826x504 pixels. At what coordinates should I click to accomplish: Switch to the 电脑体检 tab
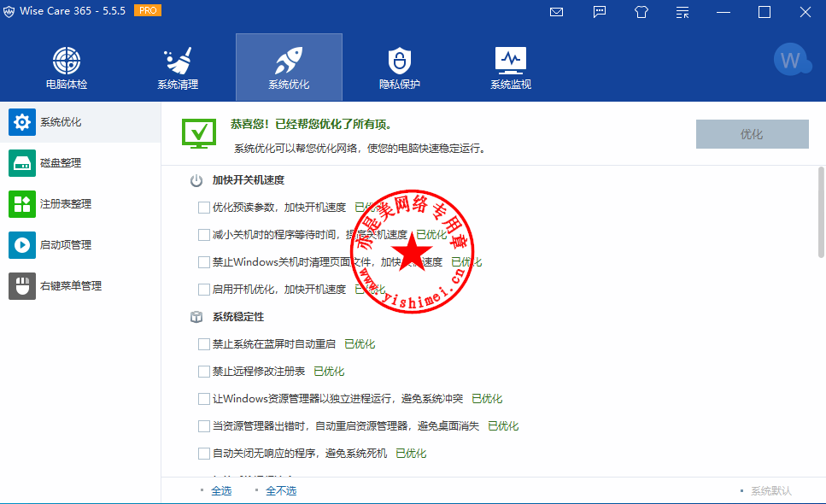[x=67, y=67]
